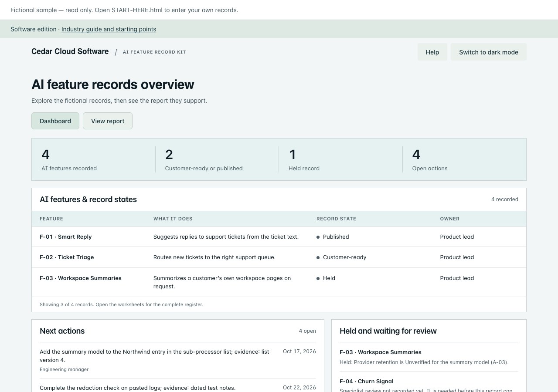Click the F-04 · Churn Signal held item
558x392 pixels.
tap(367, 382)
